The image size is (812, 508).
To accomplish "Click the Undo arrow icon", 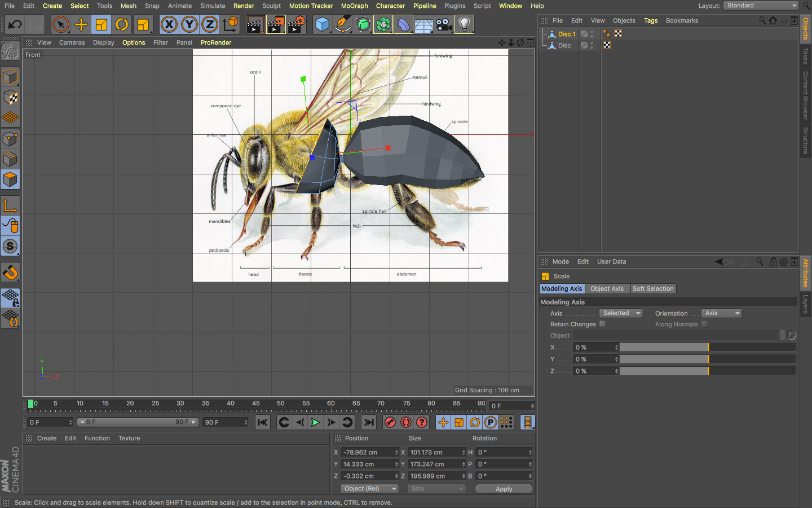I will coord(15,25).
